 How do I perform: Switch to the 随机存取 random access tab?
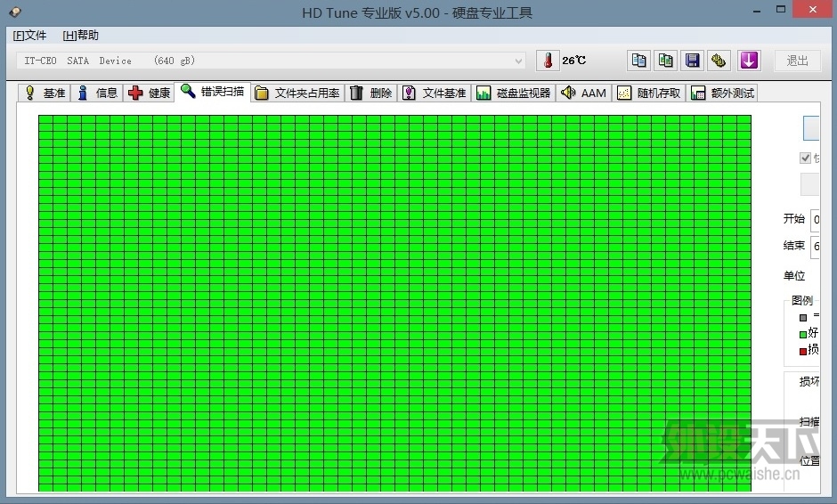648,93
